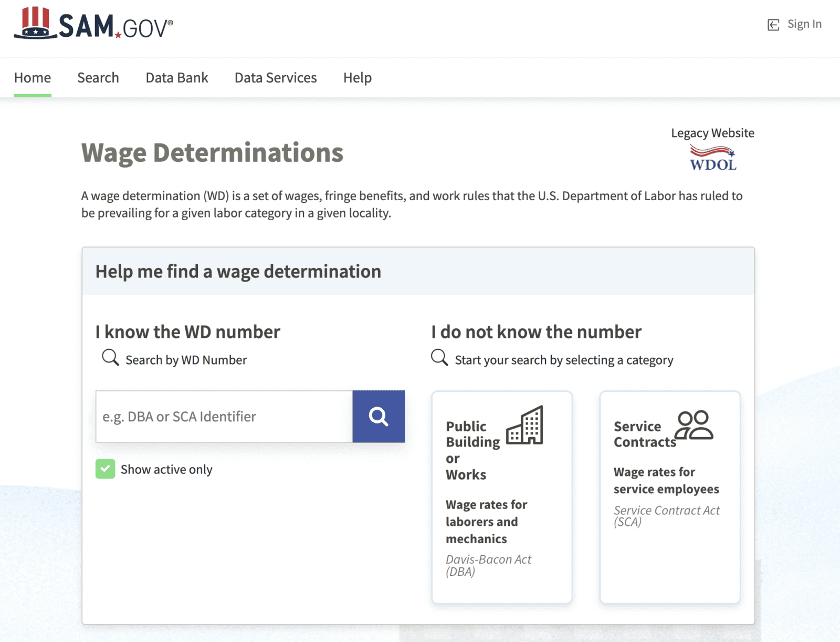
Task: Click the Legacy Website label
Action: coord(712,133)
